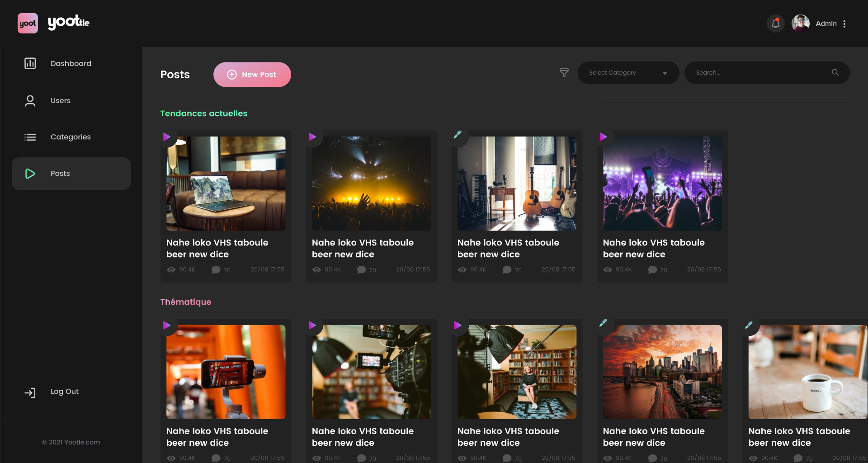
Task: Click Log Out in the sidebar
Action: pyautogui.click(x=64, y=392)
